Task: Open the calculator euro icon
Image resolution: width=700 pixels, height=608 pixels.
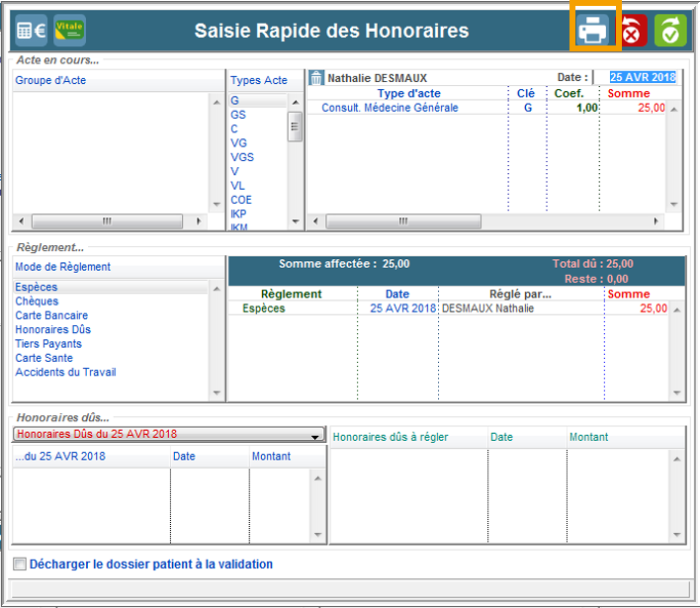Action: (31, 31)
